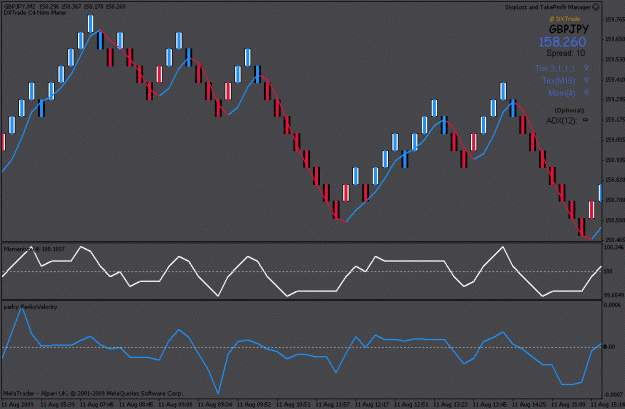This screenshot has width=625, height=409.
Task: Click the StopLoss and TakeProfit Manager label
Action: click(547, 7)
